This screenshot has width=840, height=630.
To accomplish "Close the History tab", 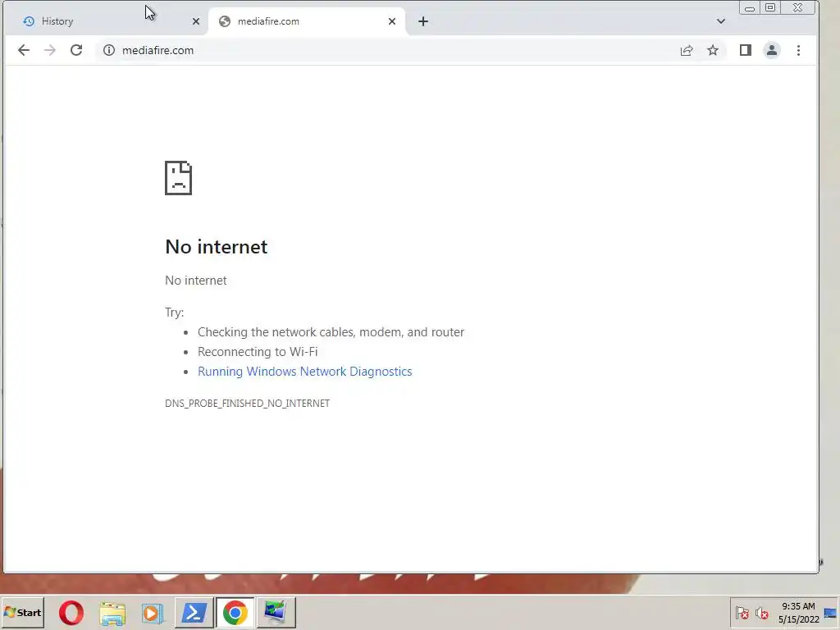I will pyautogui.click(x=196, y=21).
